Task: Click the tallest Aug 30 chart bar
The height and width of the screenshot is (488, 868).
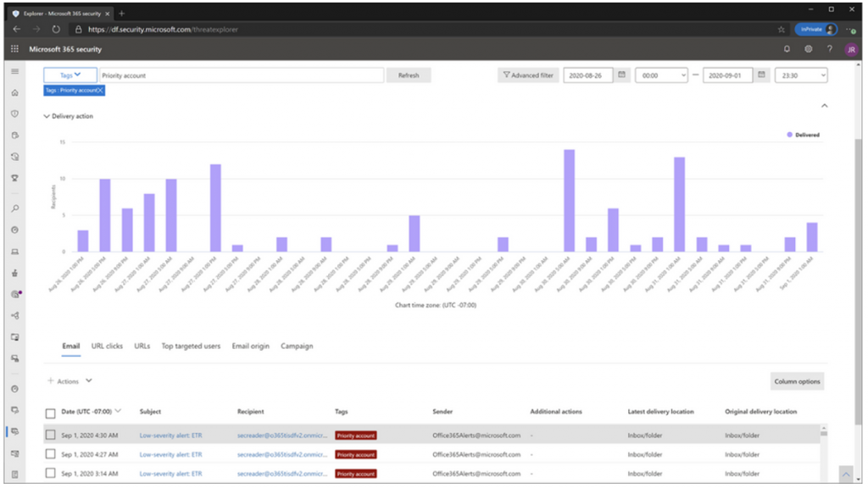Action: (569, 201)
